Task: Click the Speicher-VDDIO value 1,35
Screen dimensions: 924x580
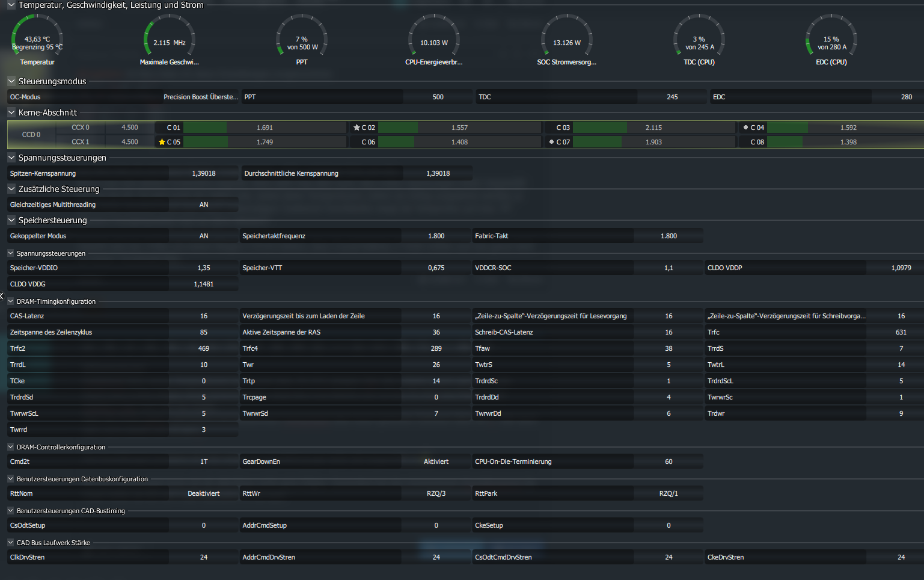Action: [204, 268]
